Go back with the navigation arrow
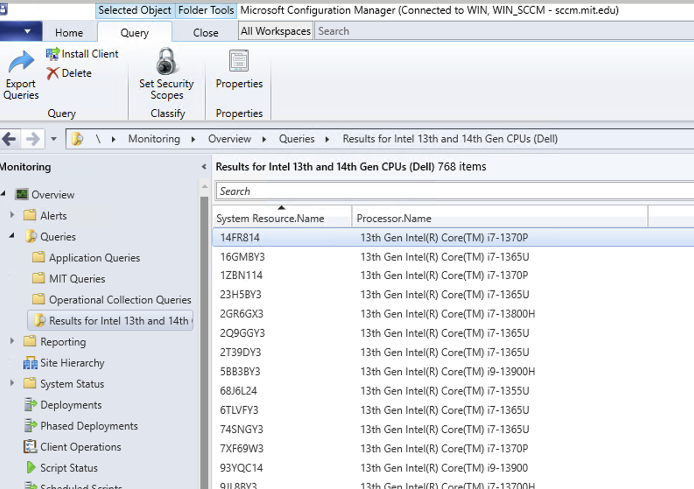 click(9, 139)
